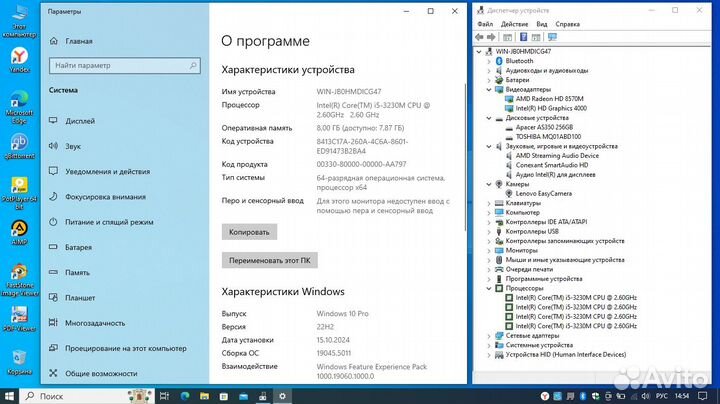Click the Settings page vertical scrollbar
Viewport: 720px width, 404px height.
pos(465,156)
